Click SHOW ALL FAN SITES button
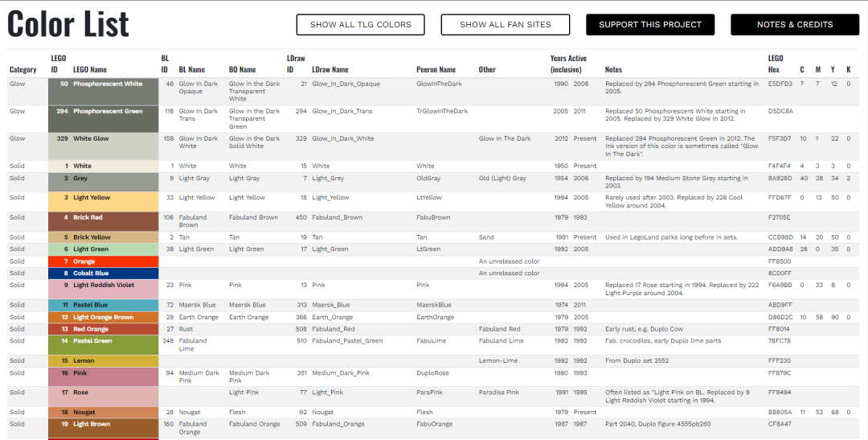Image resolution: width=868 pixels, height=440 pixels. pos(506,24)
